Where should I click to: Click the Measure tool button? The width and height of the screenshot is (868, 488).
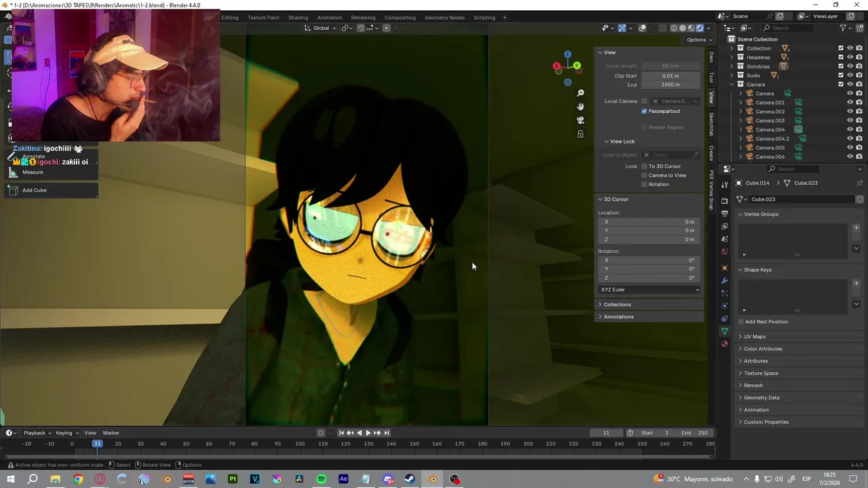[52, 172]
